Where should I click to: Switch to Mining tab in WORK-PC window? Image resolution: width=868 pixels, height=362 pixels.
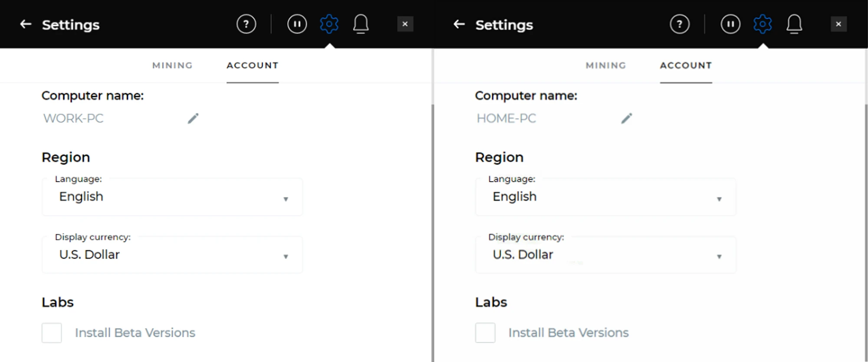(172, 66)
